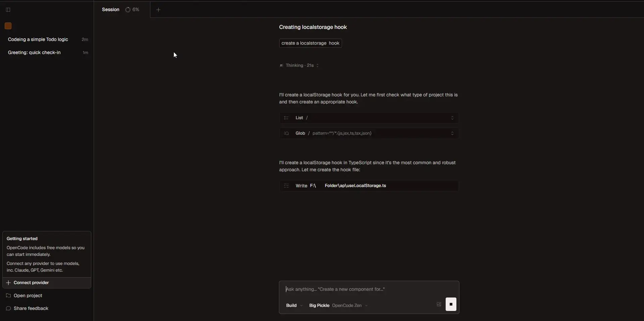This screenshot has height=321, width=644.
Task: Click the white stop generation button
Action: (451, 305)
